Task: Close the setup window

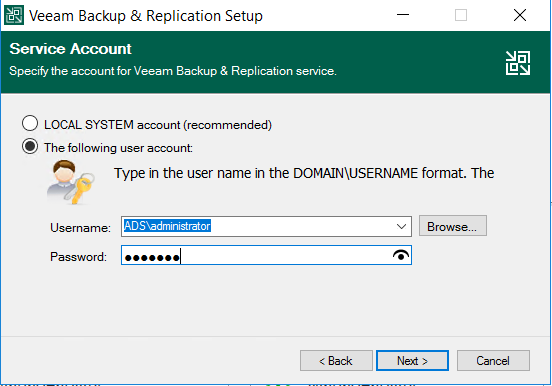Action: [520, 15]
